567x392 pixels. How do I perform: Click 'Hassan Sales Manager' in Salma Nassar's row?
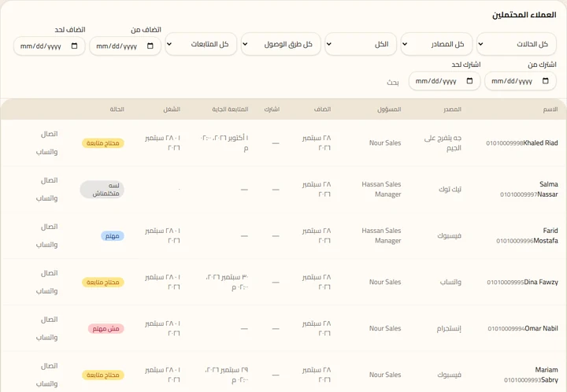click(381, 190)
